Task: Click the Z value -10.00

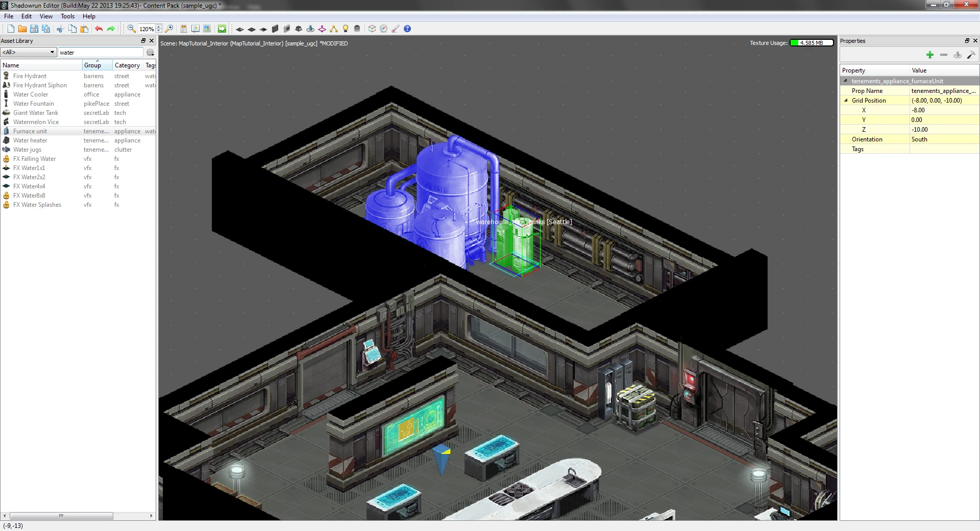Action: (944, 130)
